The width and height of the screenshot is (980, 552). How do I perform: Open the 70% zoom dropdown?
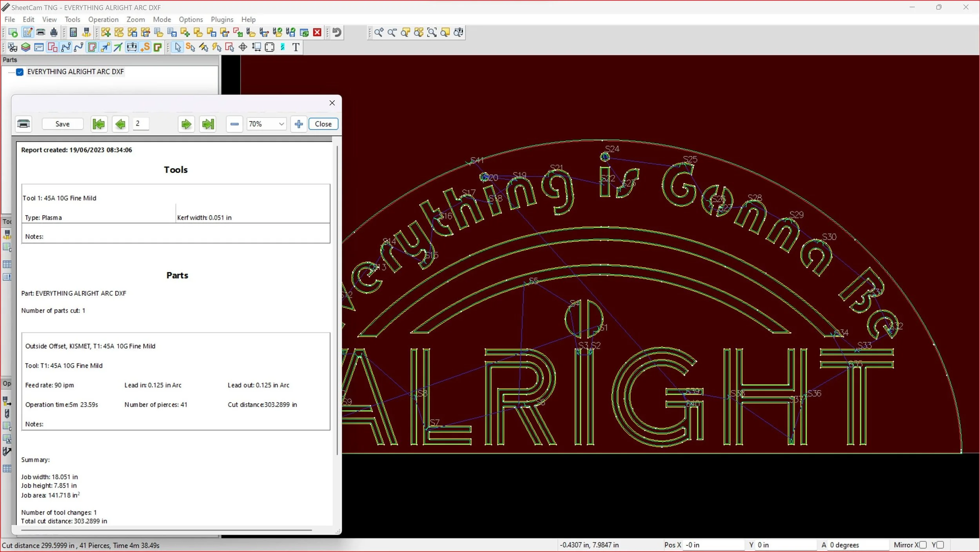pos(266,124)
